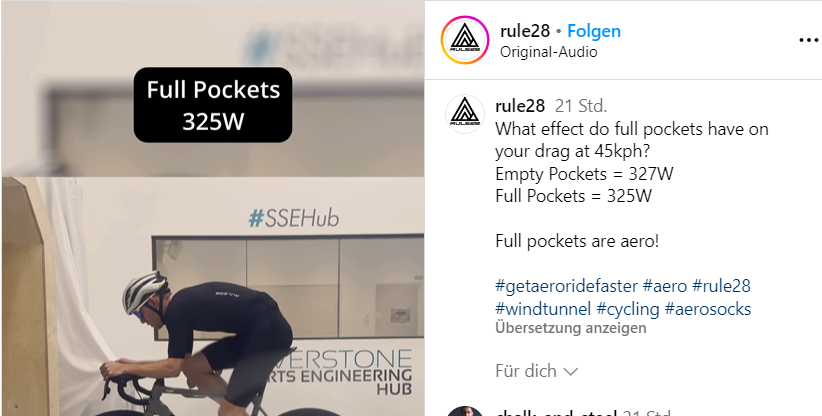
Task: Open rule28 username in post header
Action: 525,31
